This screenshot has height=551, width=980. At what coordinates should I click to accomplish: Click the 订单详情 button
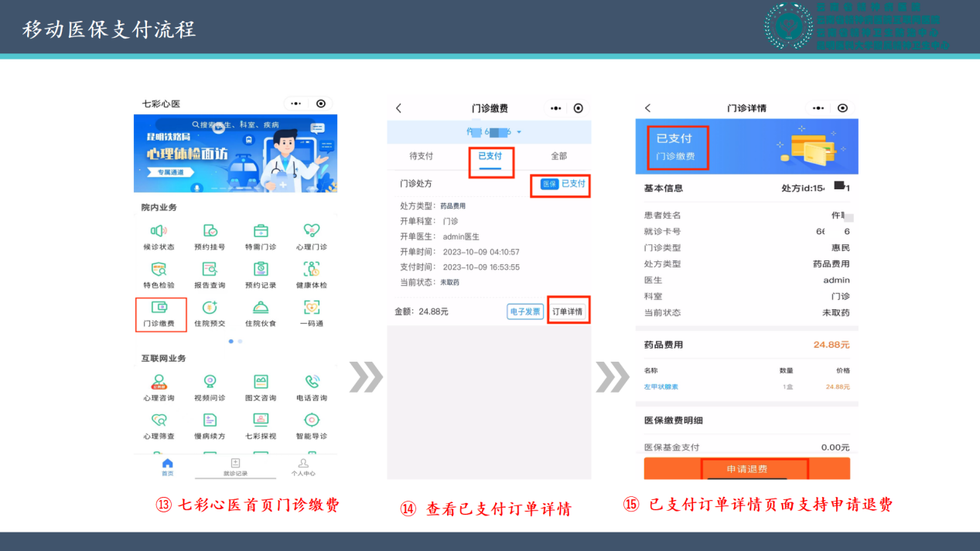567,311
